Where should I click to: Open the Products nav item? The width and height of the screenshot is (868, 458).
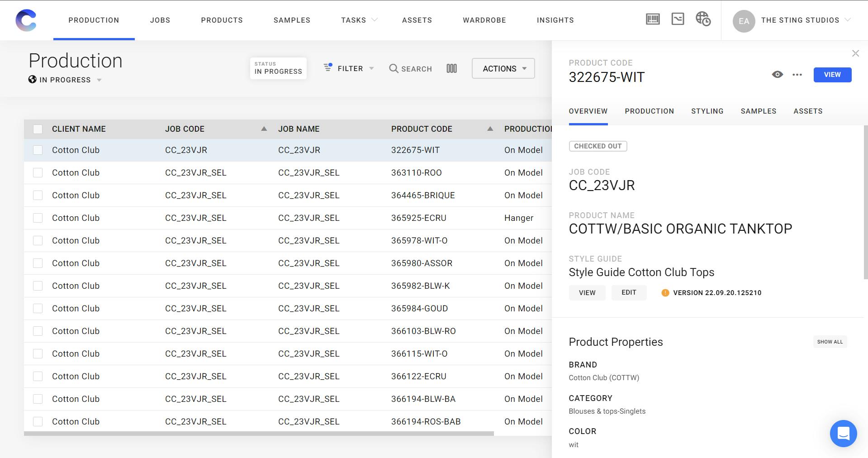tap(222, 20)
